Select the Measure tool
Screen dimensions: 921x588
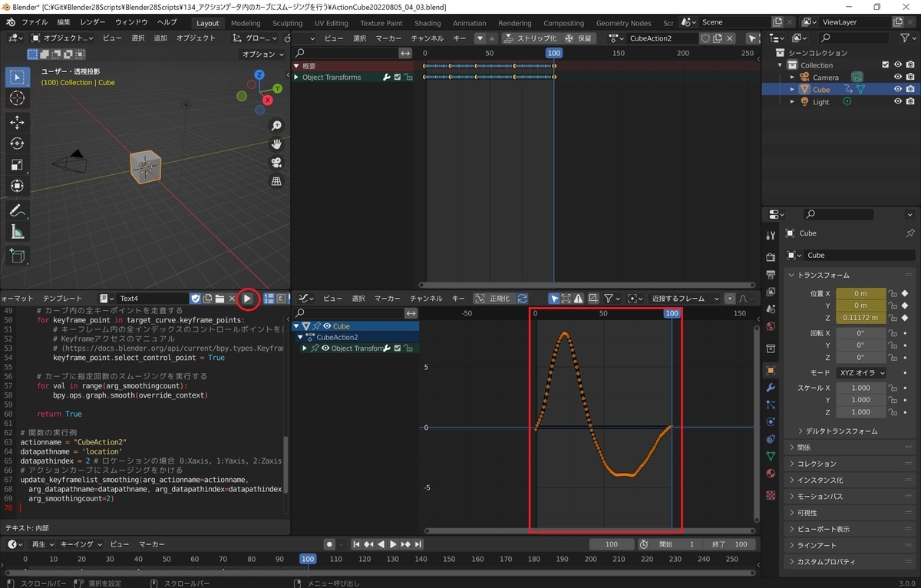(x=17, y=232)
